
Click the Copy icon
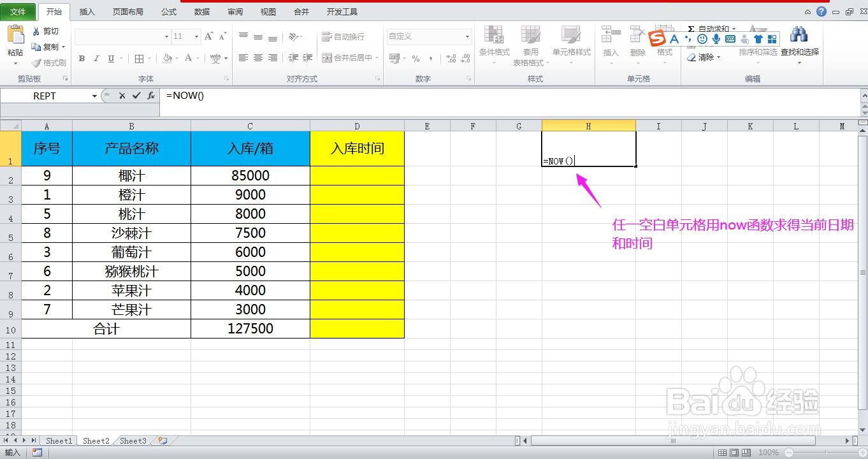coord(36,47)
